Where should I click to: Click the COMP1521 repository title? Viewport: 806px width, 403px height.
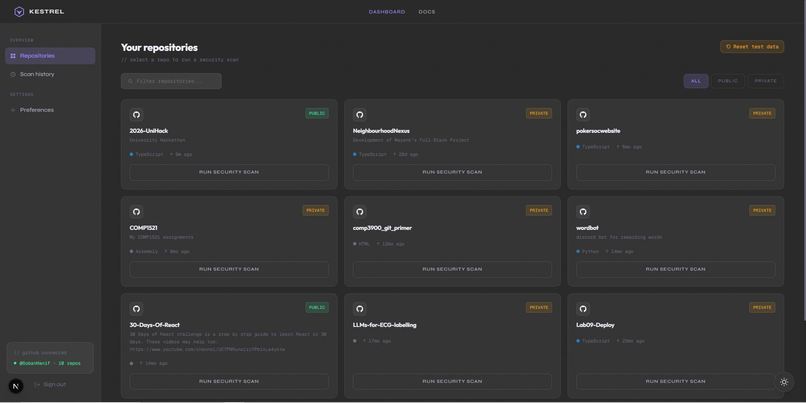[x=143, y=228]
